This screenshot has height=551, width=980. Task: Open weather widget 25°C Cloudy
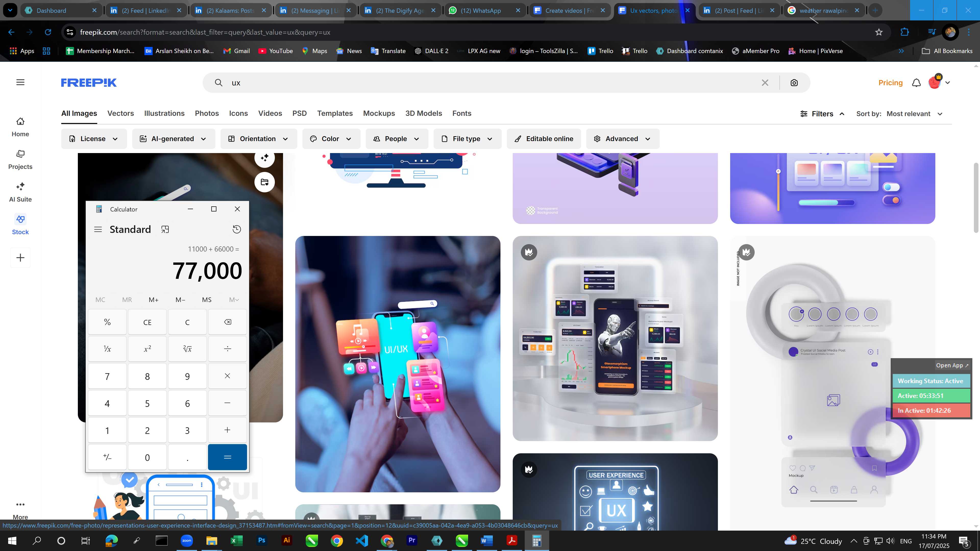pos(813,541)
